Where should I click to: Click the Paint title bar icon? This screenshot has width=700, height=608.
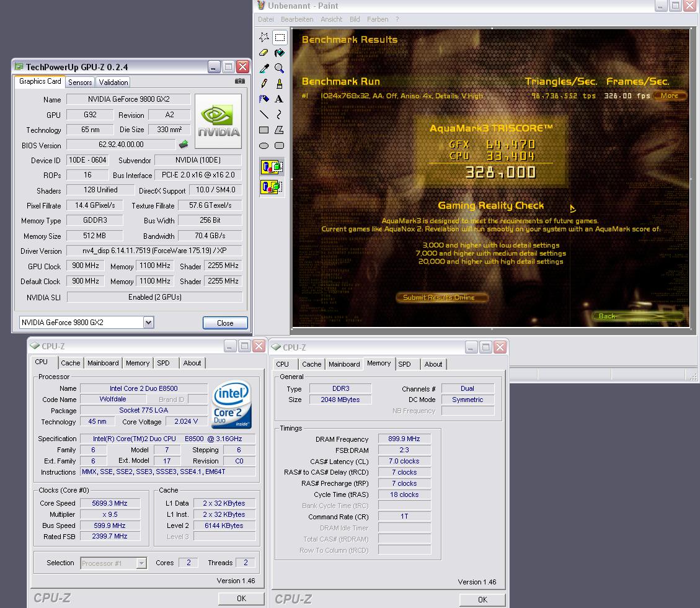point(261,6)
